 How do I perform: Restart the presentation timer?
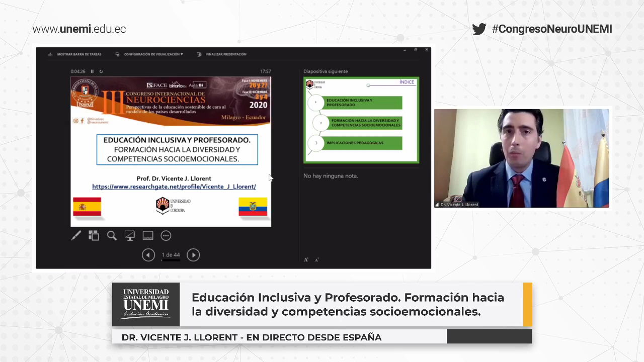(x=101, y=71)
